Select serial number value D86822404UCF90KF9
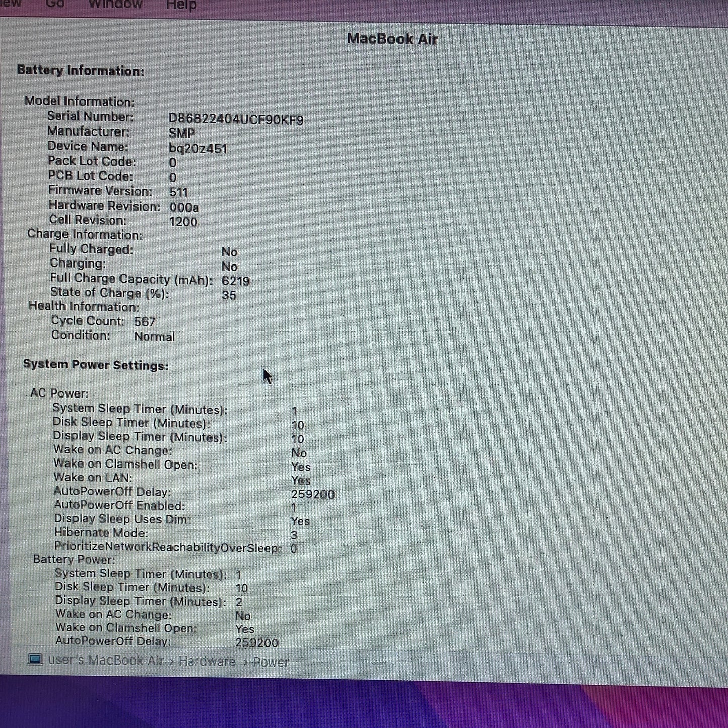This screenshot has height=728, width=728. click(x=236, y=119)
